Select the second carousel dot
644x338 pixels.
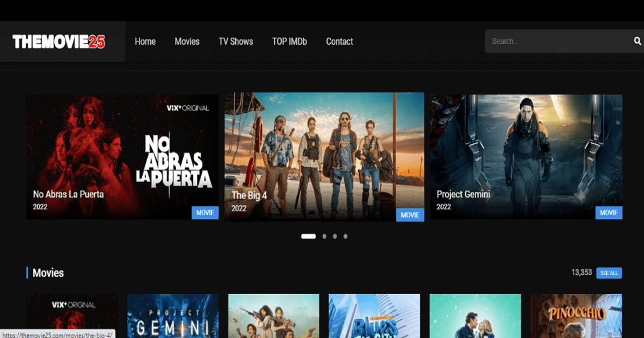tap(325, 237)
